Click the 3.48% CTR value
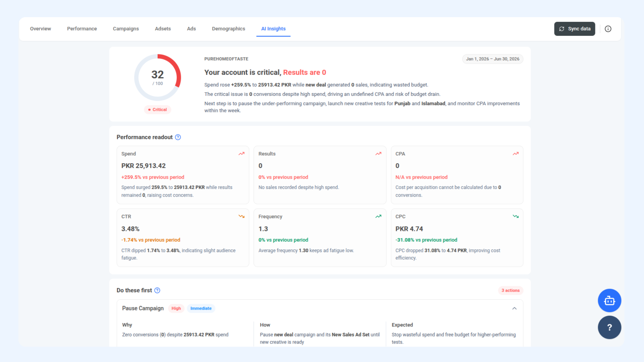Viewport: 644px width, 362px height. pyautogui.click(x=130, y=229)
